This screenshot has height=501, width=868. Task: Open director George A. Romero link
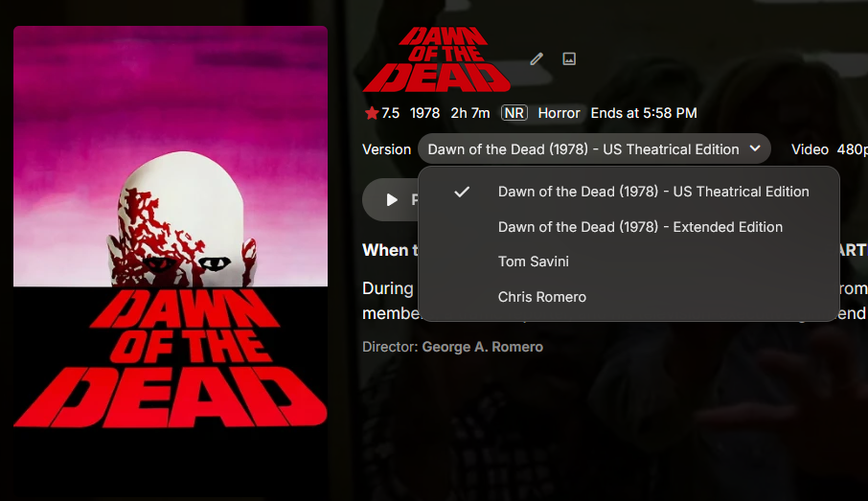(482, 347)
